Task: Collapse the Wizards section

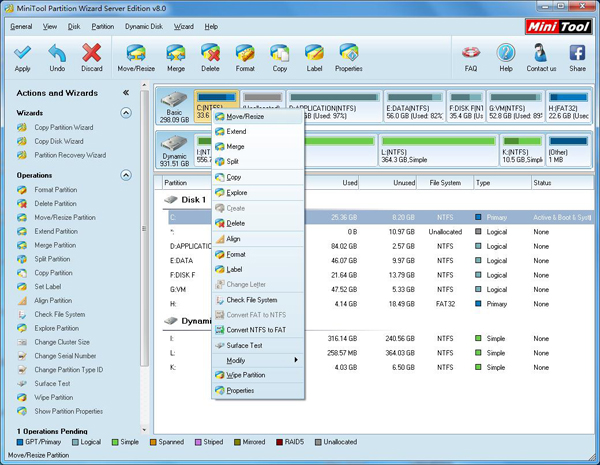Action: tap(126, 113)
